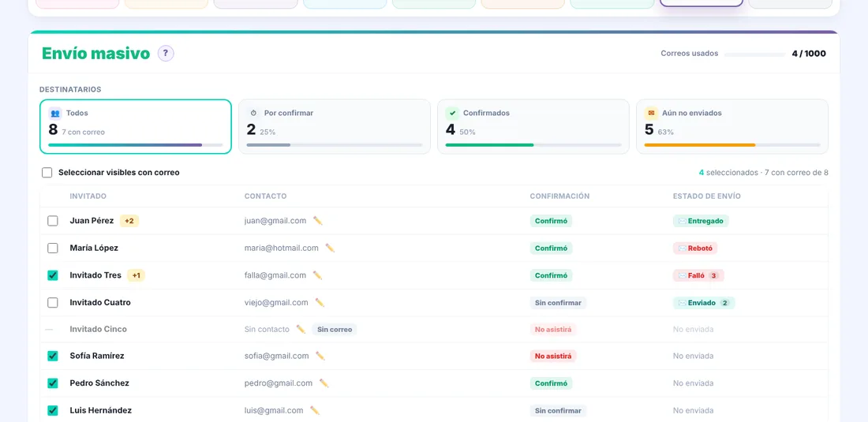The width and height of the screenshot is (868, 422).
Task: Click the envelope icon on Aún no enviados card
Action: [651, 114]
